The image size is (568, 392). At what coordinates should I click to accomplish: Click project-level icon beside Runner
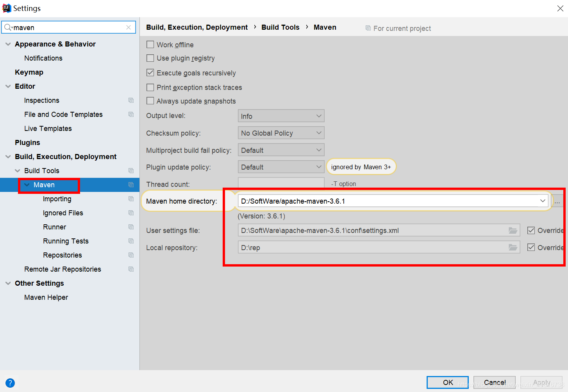131,227
